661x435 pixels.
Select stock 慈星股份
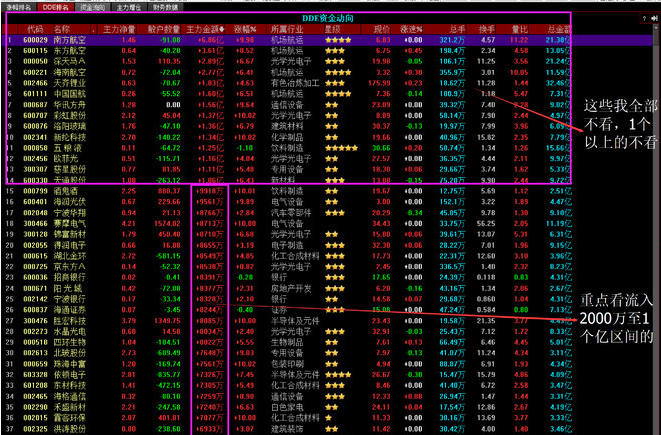[70, 169]
